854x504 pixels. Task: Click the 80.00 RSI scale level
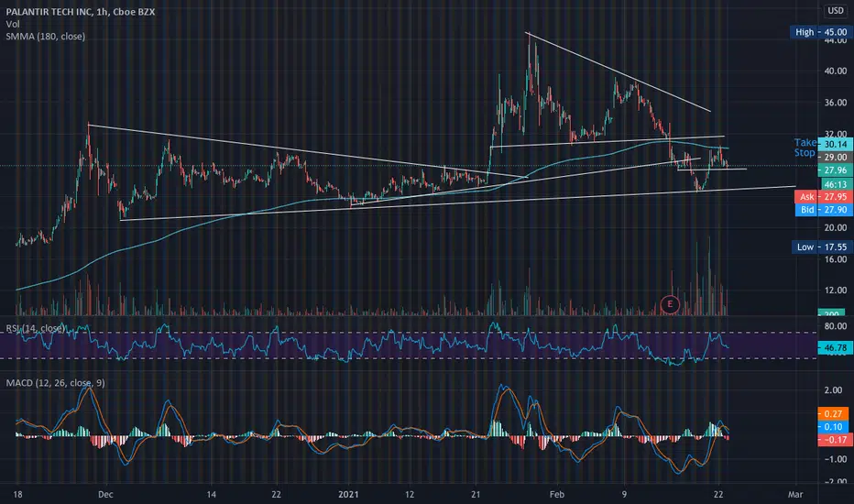(836, 326)
